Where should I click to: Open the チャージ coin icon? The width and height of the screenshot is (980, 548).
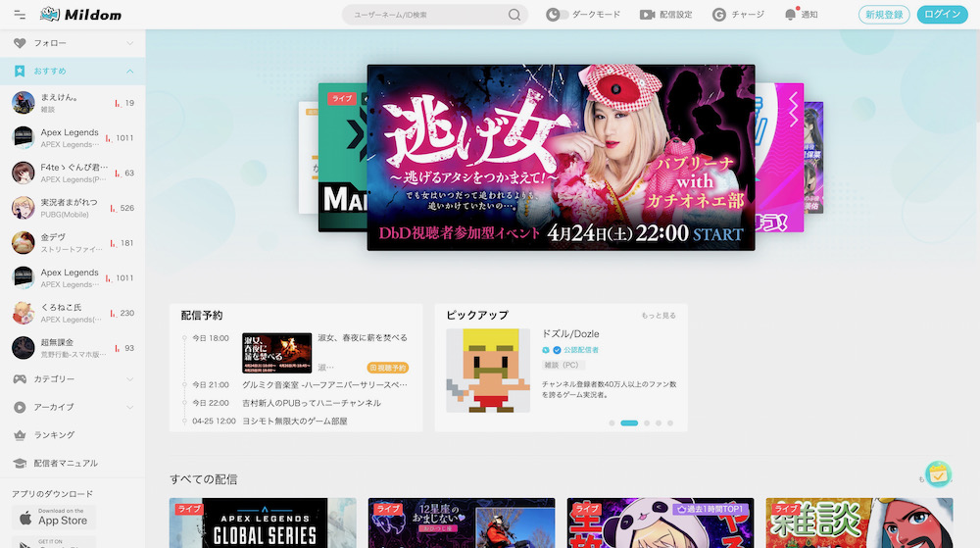(x=719, y=15)
